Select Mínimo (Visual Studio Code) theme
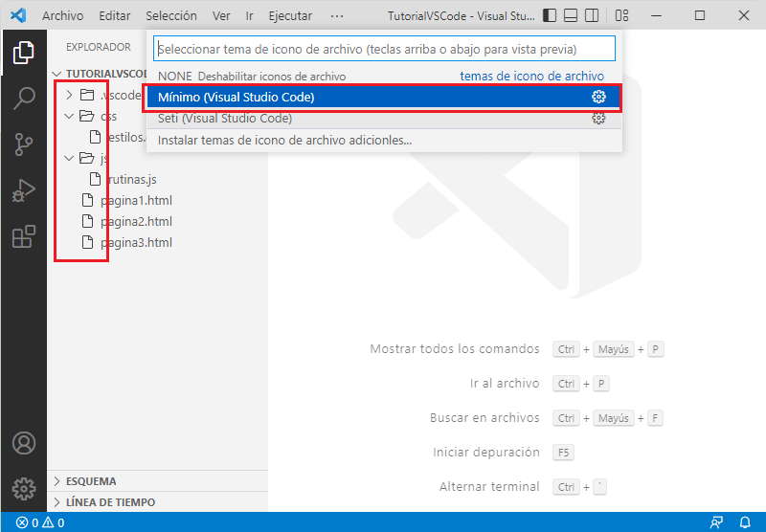 [x=385, y=97]
